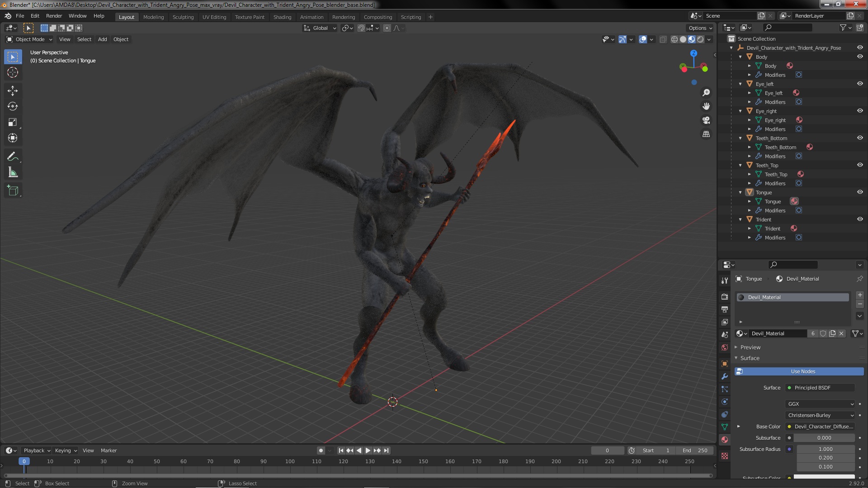The width and height of the screenshot is (868, 488).
Task: Open the Render menu
Action: pos(54,16)
